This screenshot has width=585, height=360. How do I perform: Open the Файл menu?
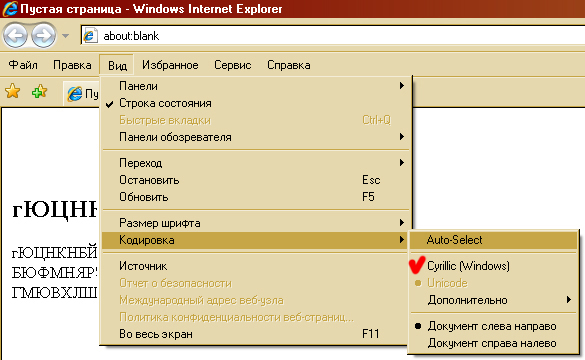pos(23,65)
